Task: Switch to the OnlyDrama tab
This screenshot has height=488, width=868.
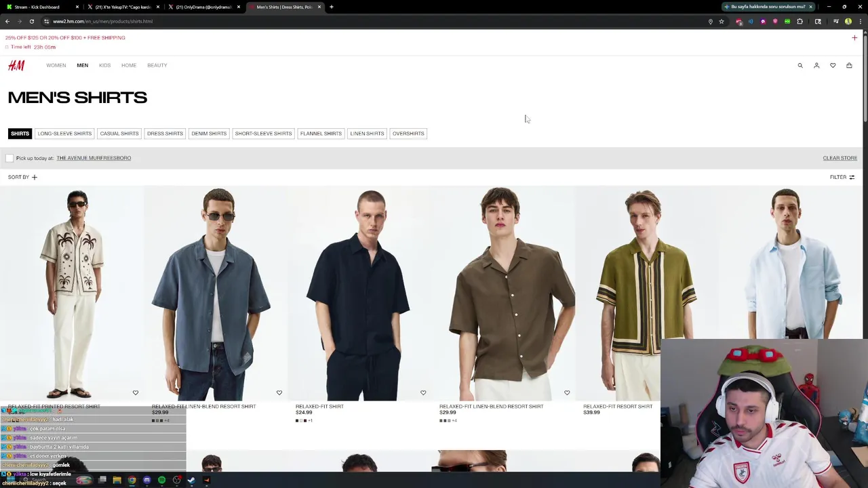Action: tap(203, 7)
